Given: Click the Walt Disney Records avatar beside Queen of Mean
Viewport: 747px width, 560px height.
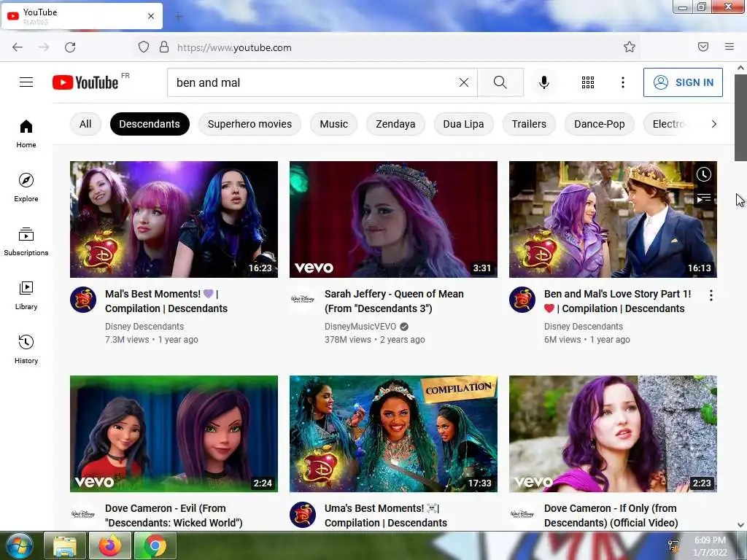Looking at the screenshot, I should pos(303,300).
